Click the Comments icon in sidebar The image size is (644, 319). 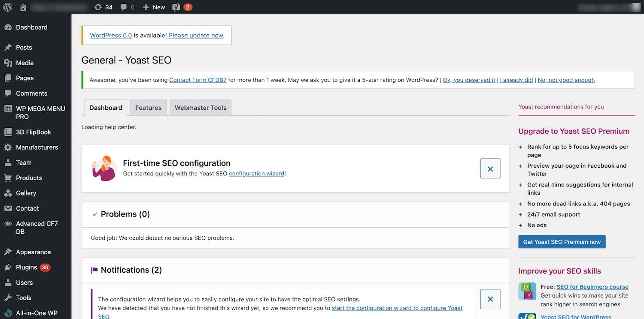point(8,93)
